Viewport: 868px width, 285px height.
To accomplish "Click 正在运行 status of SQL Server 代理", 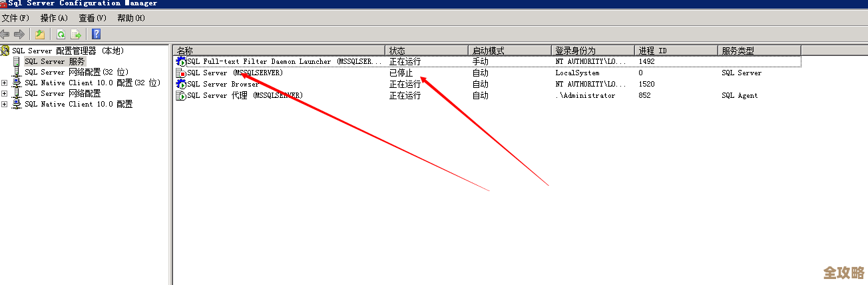I will 405,96.
